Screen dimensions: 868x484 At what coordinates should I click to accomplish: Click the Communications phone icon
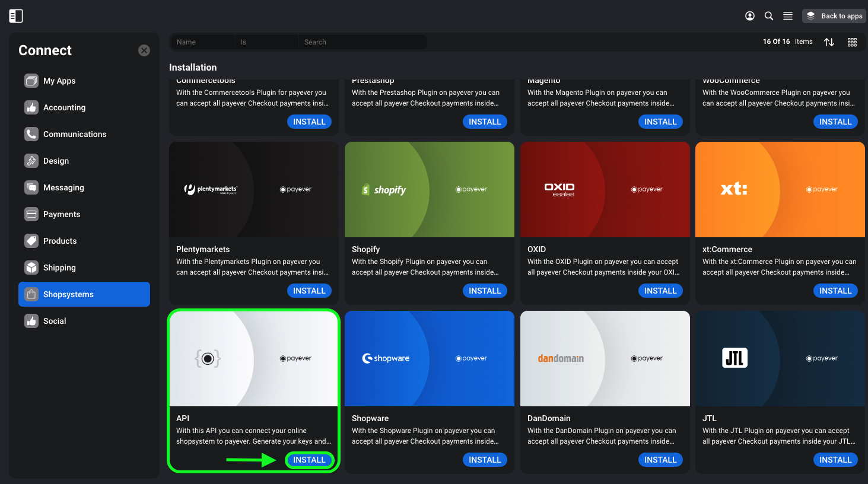tap(31, 134)
